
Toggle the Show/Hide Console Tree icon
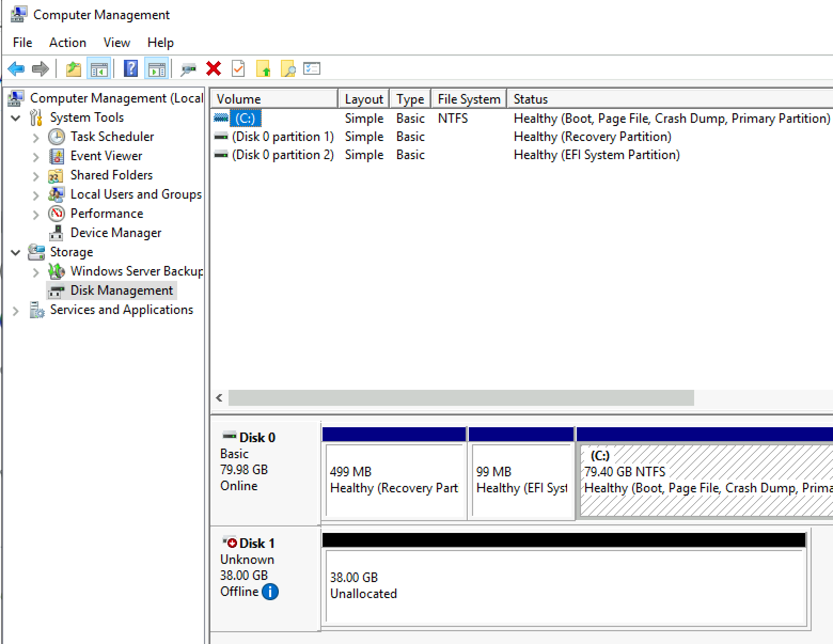click(99, 69)
